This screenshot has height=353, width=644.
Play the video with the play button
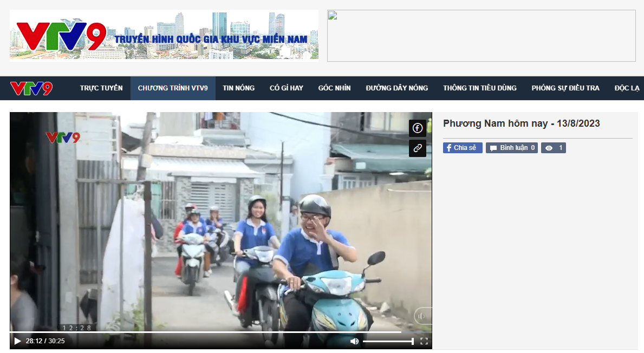click(x=17, y=341)
